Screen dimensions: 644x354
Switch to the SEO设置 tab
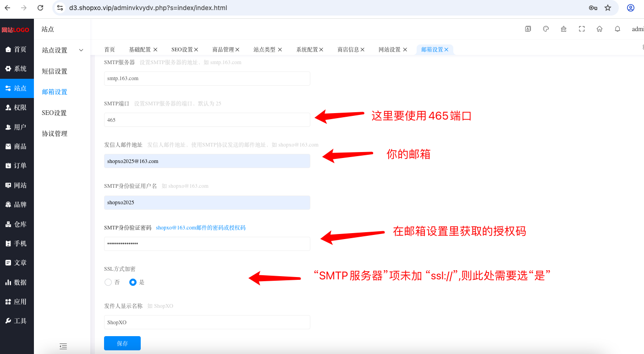182,49
